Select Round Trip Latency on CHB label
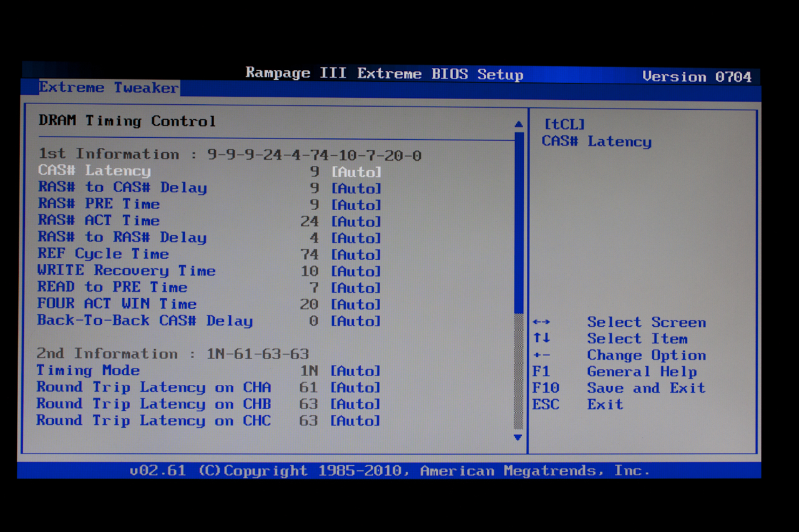Viewport: 799px width, 532px height. 154,404
